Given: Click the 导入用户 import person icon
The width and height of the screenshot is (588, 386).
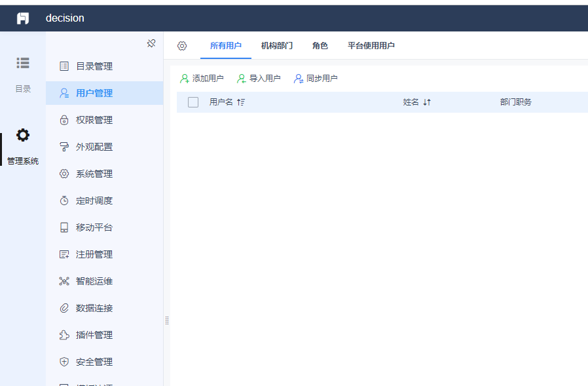Looking at the screenshot, I should pyautogui.click(x=241, y=79).
